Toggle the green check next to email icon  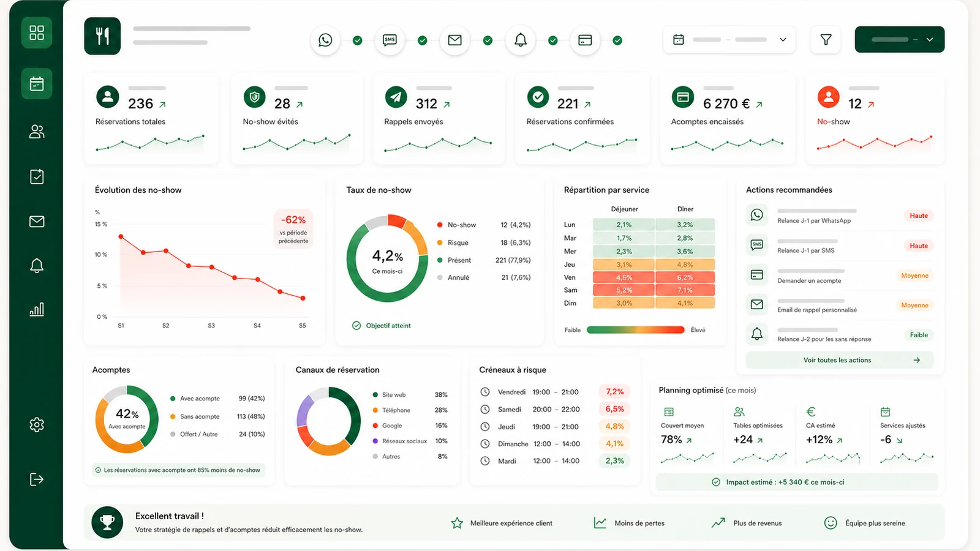pos(488,40)
